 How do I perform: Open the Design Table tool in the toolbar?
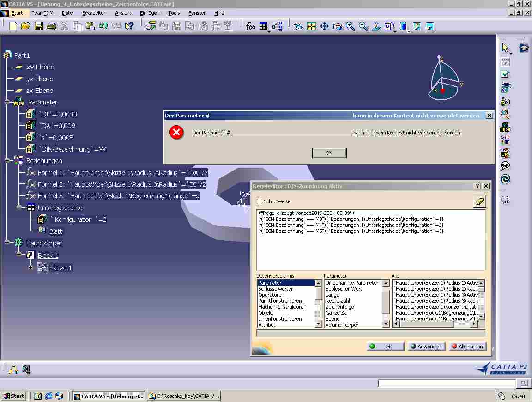pyautogui.click(x=263, y=26)
